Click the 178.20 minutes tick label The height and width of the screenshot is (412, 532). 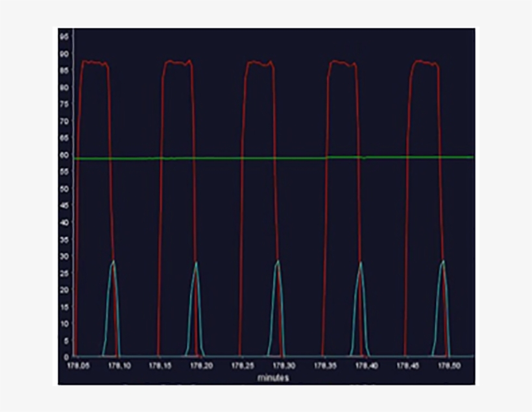pyautogui.click(x=200, y=364)
